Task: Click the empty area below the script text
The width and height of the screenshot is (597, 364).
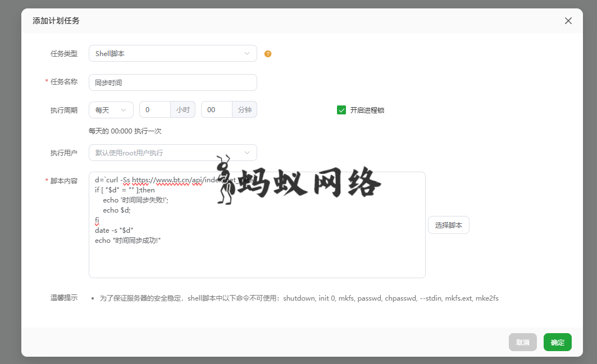Action: coord(257,261)
